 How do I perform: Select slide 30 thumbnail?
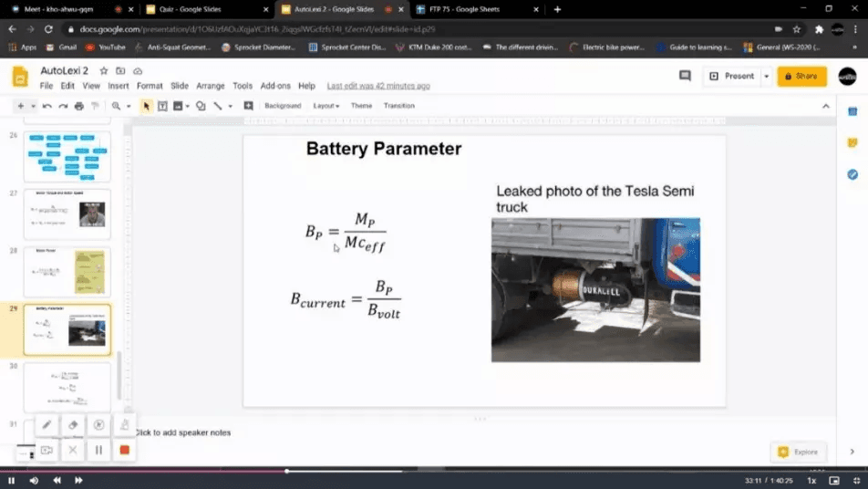coord(67,388)
